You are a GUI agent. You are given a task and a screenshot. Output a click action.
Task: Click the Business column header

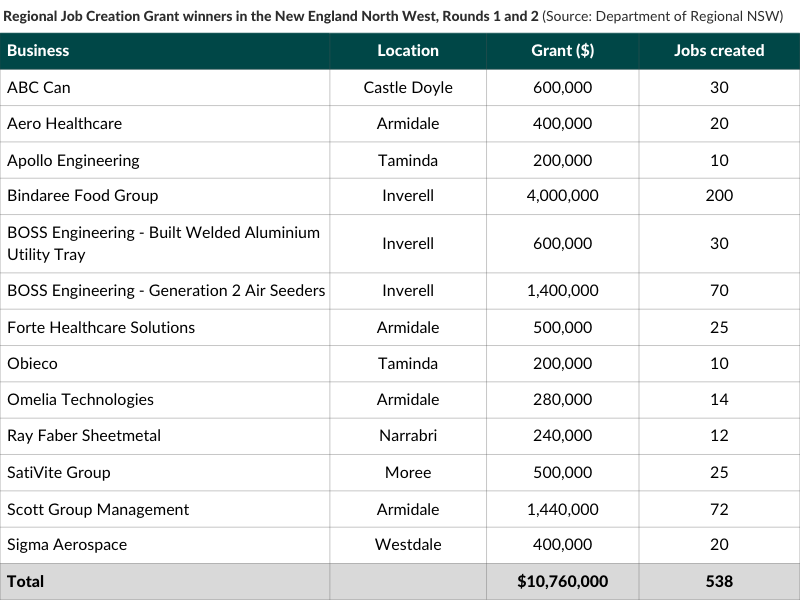39,50
